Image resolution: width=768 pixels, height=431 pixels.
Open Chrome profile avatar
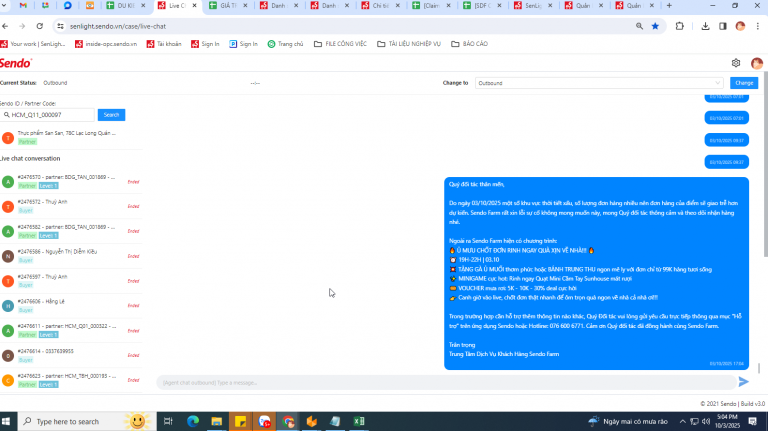(740, 26)
